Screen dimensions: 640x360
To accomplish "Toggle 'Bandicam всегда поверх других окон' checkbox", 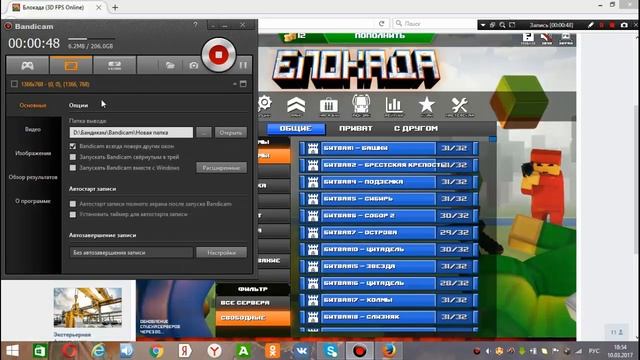I will click(x=73, y=146).
